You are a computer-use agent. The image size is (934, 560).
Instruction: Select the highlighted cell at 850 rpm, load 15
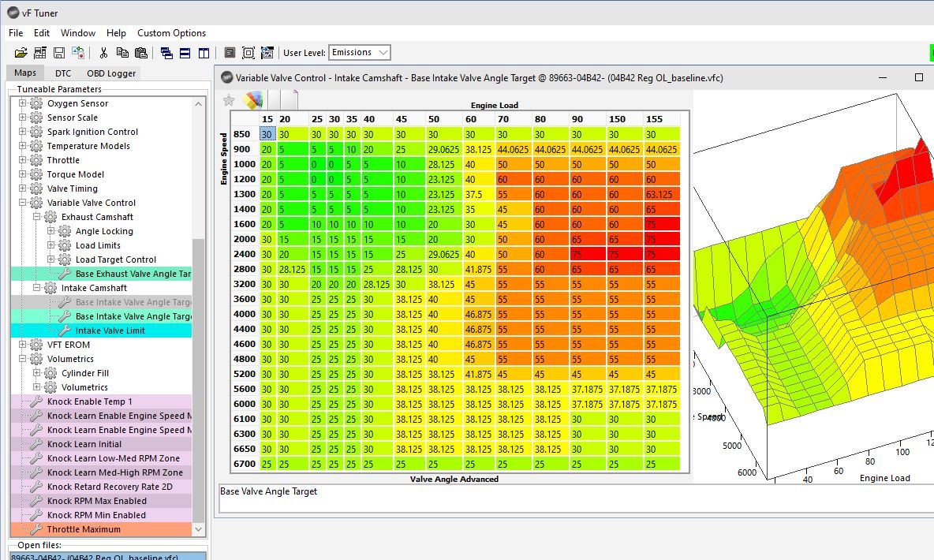tap(267, 134)
